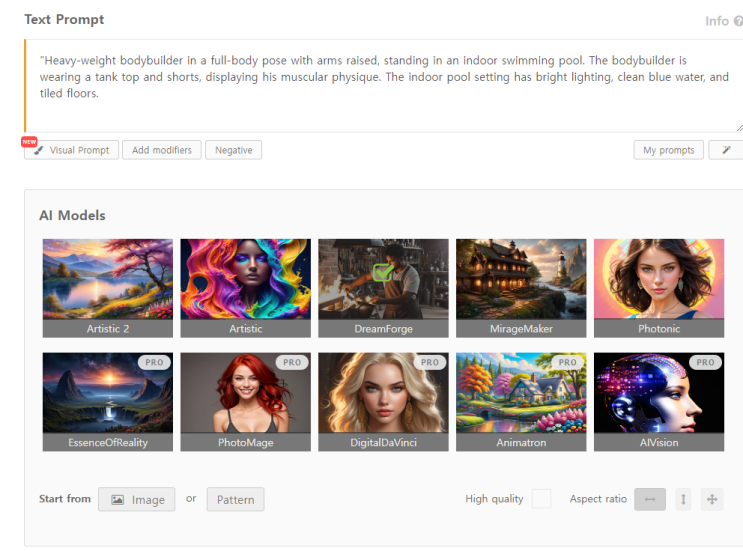This screenshot has height=551, width=743.
Task: Choose the Artistic model with colorful hair
Action: pos(245,288)
